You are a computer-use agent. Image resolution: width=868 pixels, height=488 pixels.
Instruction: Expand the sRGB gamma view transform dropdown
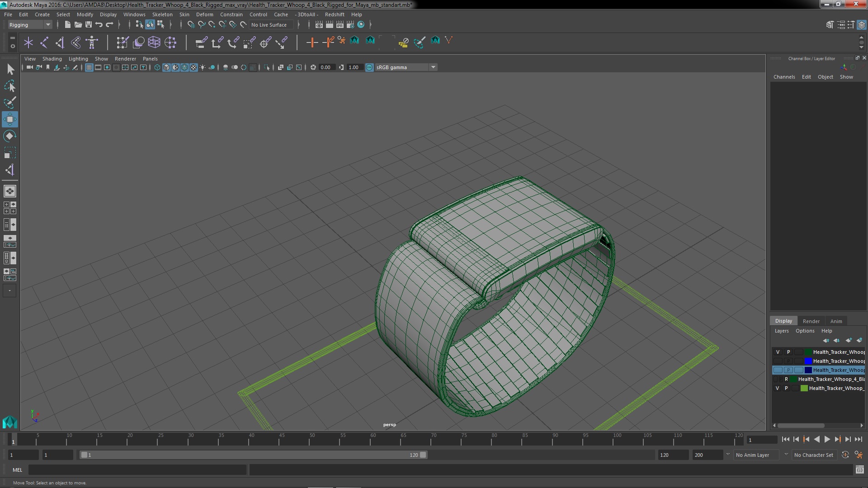tap(433, 67)
